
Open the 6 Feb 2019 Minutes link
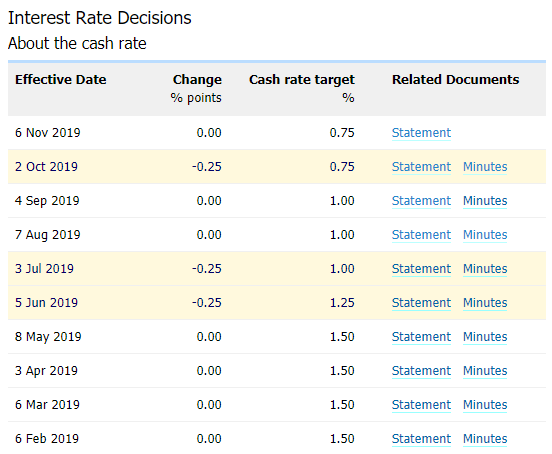click(x=485, y=439)
